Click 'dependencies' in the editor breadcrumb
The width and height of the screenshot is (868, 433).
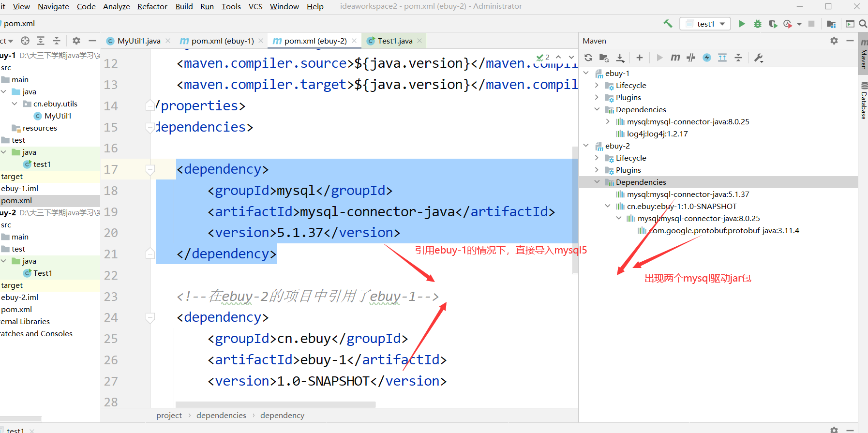221,415
